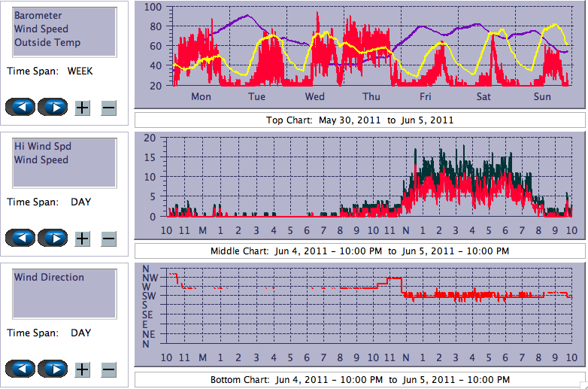This screenshot has width=588, height=389.
Task: Click the top chart back arrow button
Action: click(x=20, y=107)
